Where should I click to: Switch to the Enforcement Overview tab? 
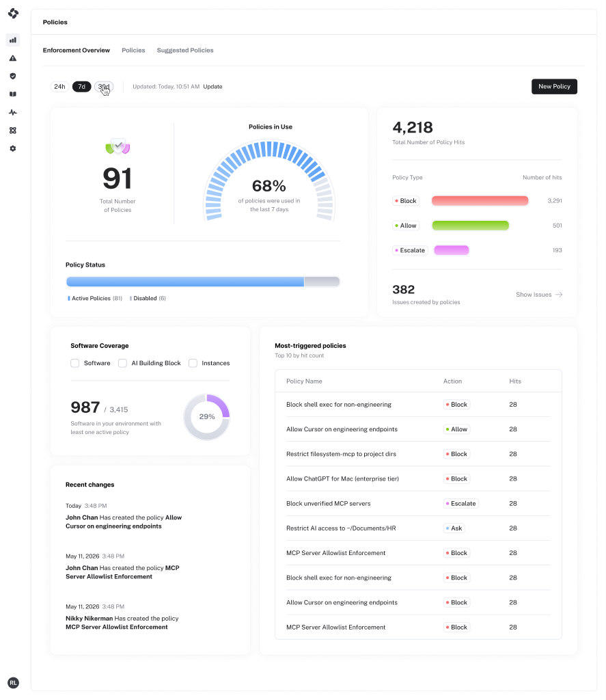tap(77, 51)
